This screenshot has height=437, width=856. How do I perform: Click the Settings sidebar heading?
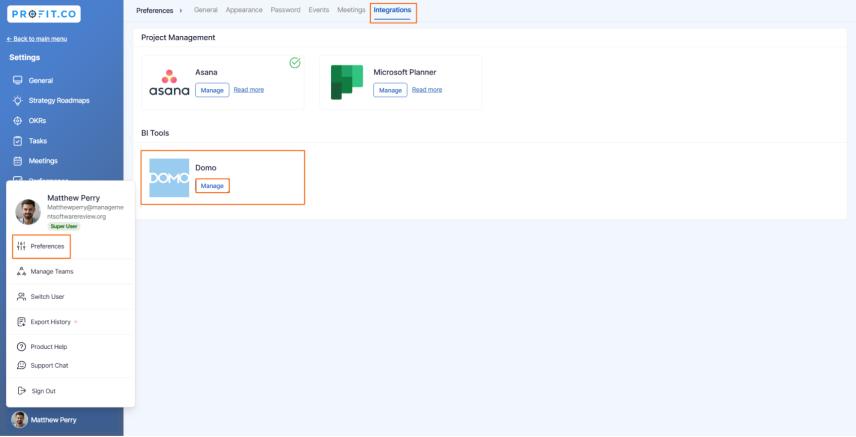(x=25, y=57)
